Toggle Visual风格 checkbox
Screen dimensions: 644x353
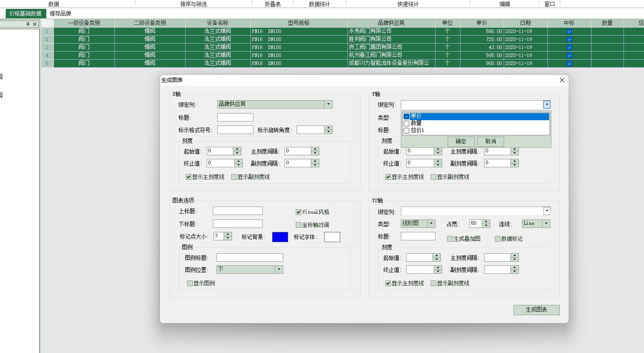click(x=298, y=212)
